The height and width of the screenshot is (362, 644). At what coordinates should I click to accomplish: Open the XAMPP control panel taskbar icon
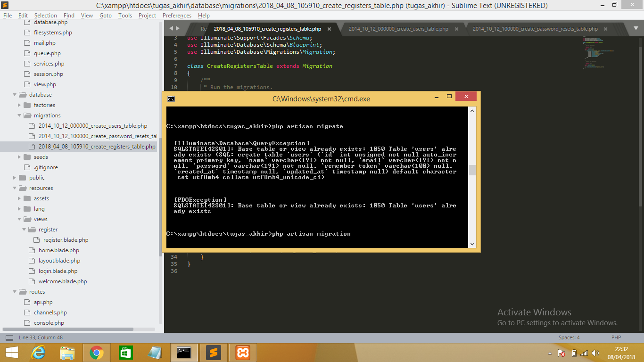point(242,353)
